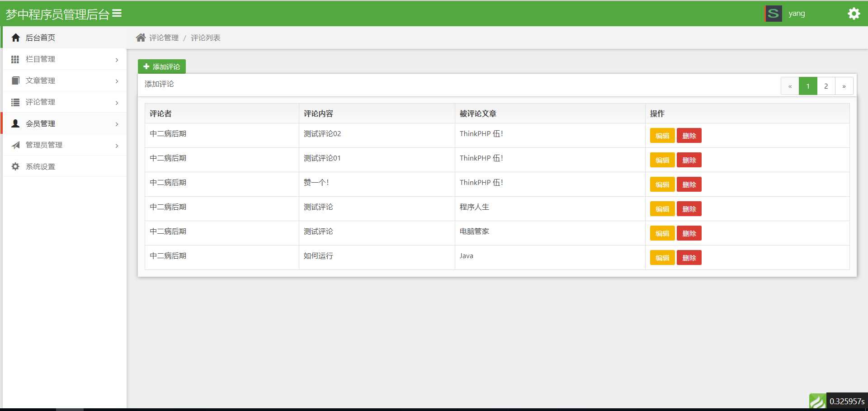The image size is (868, 411).
Task: Click 评论管理 breadcrumb link
Action: [x=164, y=38]
